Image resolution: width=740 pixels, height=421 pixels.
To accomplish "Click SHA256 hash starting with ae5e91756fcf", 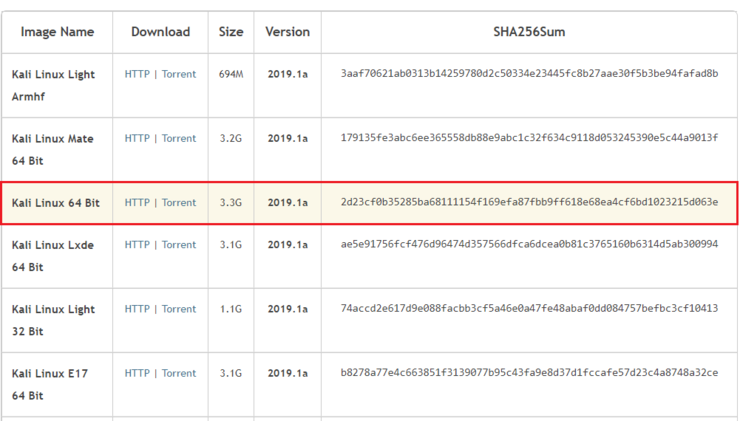I will [529, 244].
